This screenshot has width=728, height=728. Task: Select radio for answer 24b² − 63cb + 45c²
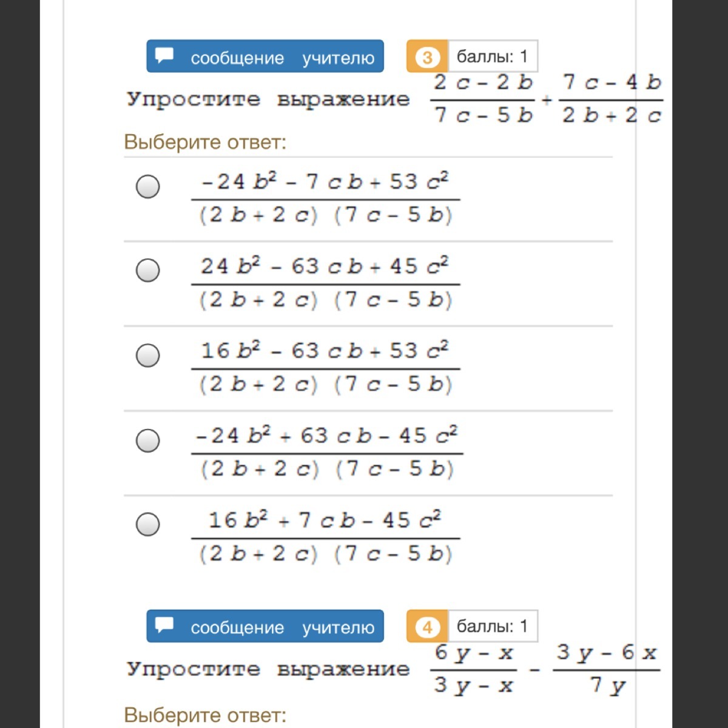click(x=148, y=270)
